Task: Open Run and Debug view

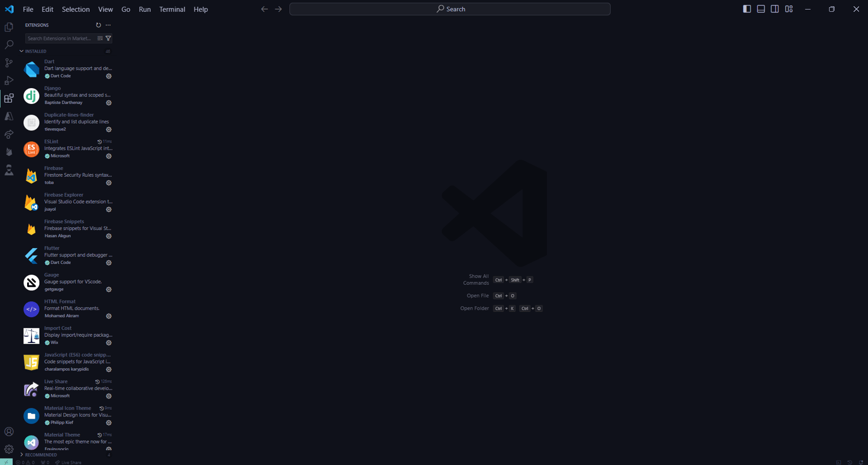Action: (x=9, y=81)
